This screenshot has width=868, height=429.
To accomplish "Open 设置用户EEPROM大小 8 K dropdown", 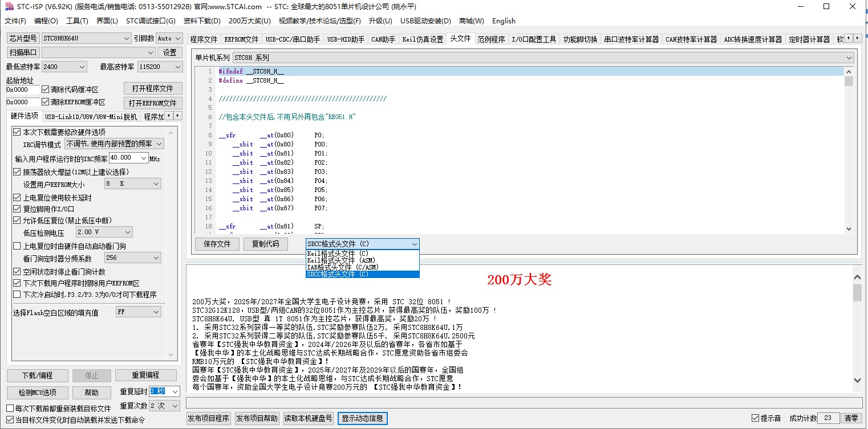I will pos(132,184).
